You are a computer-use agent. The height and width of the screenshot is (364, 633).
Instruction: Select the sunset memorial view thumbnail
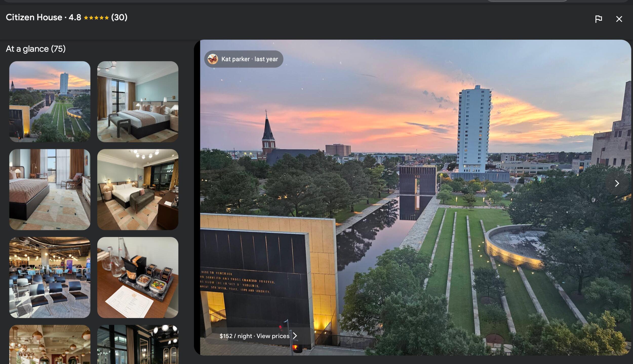coord(50,101)
